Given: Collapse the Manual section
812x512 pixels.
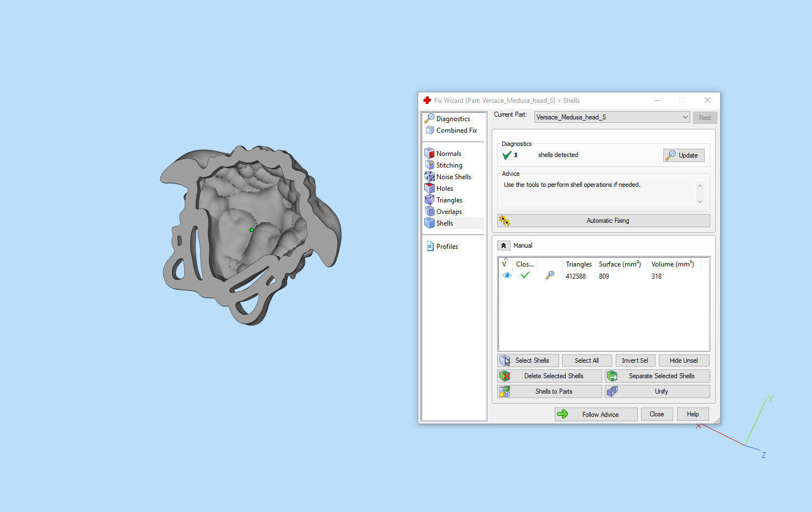Looking at the screenshot, I should point(503,245).
